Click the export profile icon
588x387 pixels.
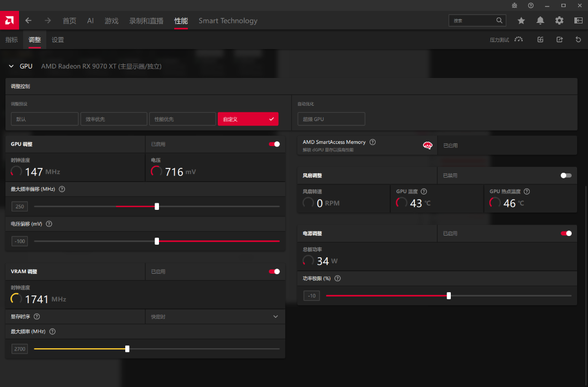click(x=559, y=40)
